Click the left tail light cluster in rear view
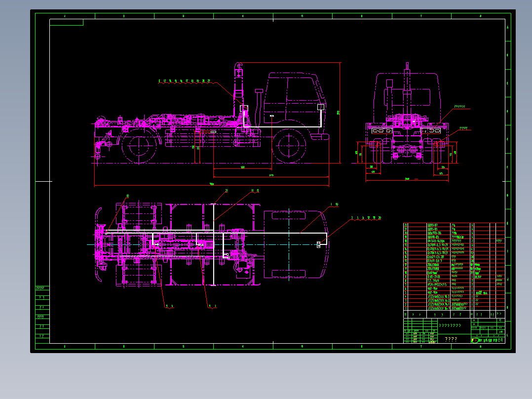This screenshot has height=399, width=532. [382, 131]
